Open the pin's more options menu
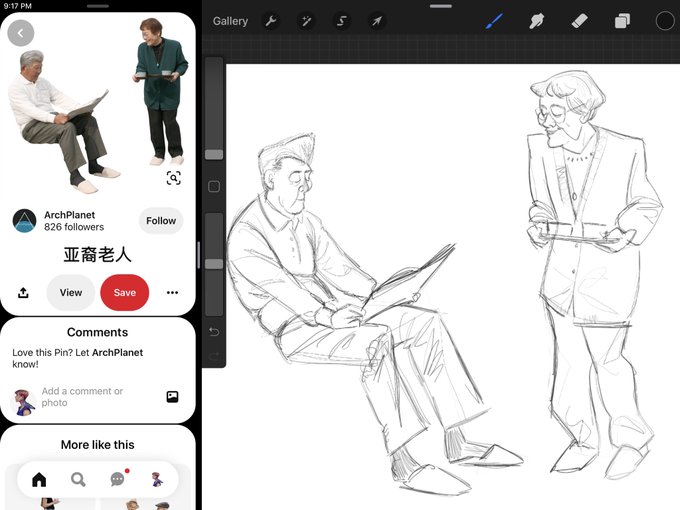 (172, 293)
